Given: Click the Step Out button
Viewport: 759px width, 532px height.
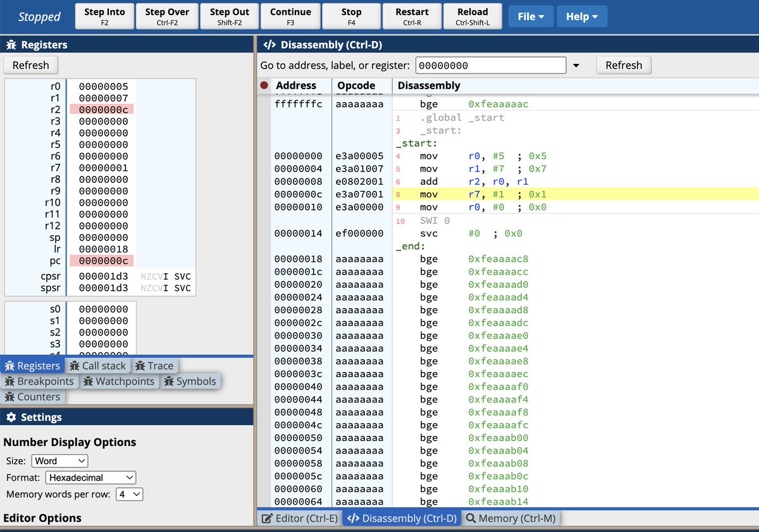Looking at the screenshot, I should tap(230, 16).
